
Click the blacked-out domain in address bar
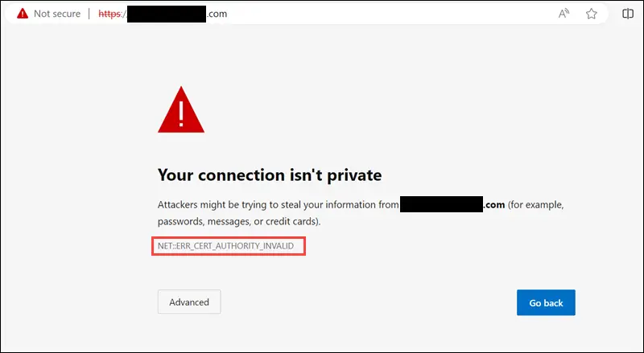click(167, 14)
